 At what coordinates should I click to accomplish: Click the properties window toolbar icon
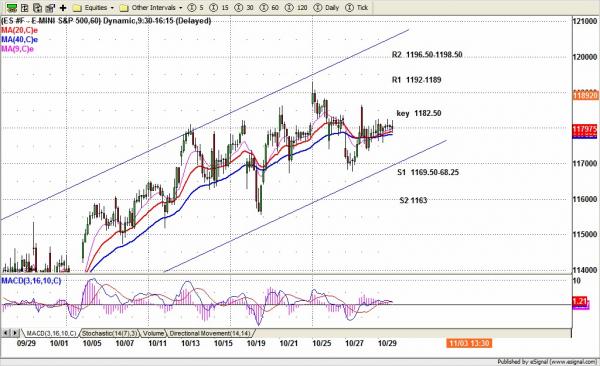pyautogui.click(x=50, y=7)
